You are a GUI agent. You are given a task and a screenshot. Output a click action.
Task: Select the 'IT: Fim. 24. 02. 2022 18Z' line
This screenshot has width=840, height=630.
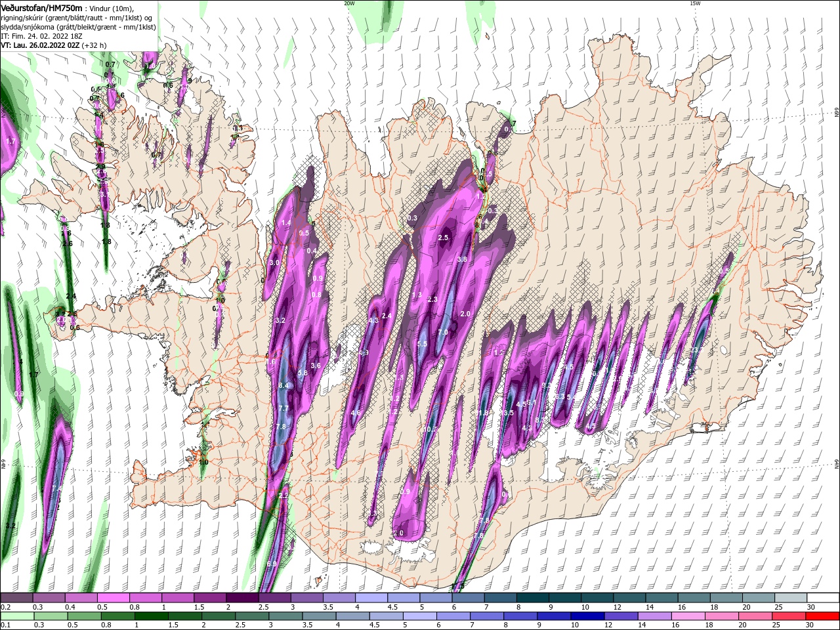point(41,36)
